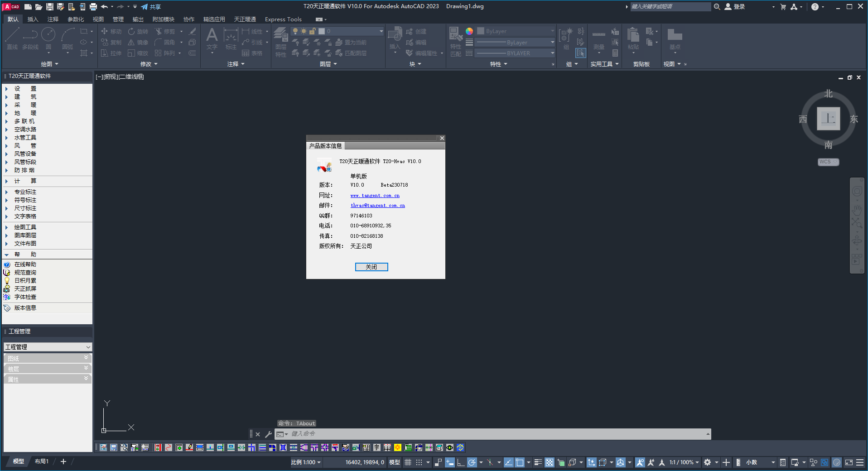868x471 pixels.
Task: Switch to the Express Tools tab
Action: point(283,19)
